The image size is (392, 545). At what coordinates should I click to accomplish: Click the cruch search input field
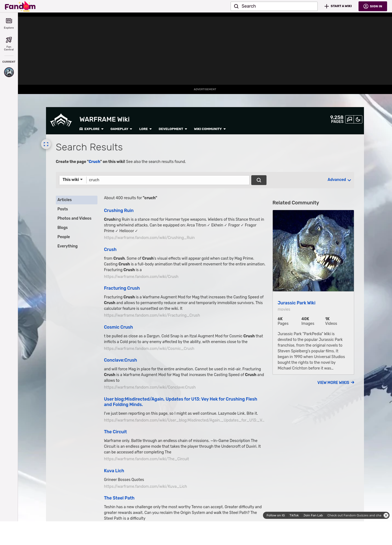point(168,180)
